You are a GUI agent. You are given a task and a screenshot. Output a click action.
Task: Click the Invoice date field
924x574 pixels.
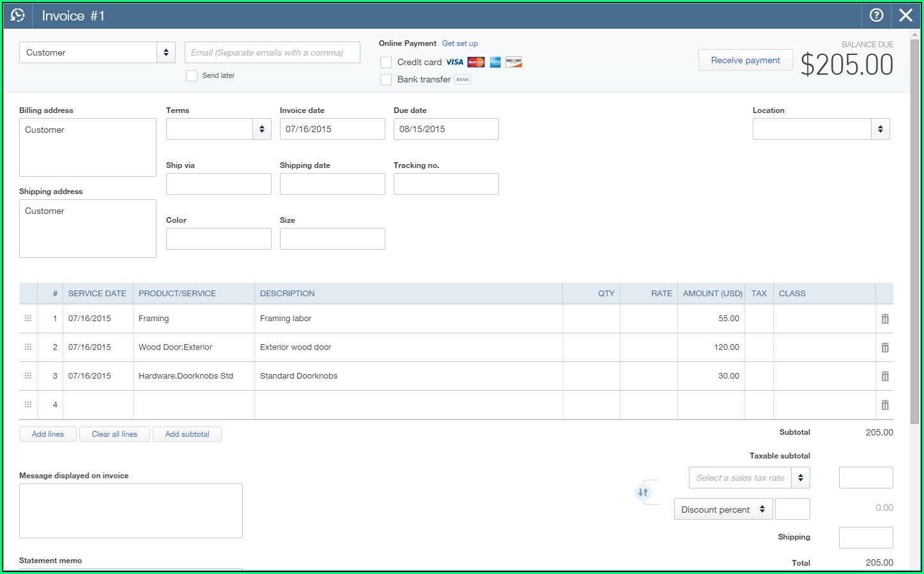[332, 129]
